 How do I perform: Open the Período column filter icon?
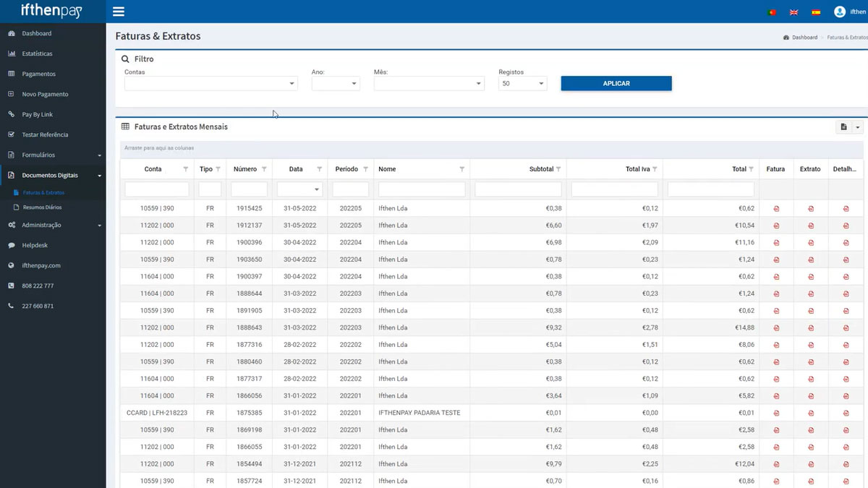(365, 169)
